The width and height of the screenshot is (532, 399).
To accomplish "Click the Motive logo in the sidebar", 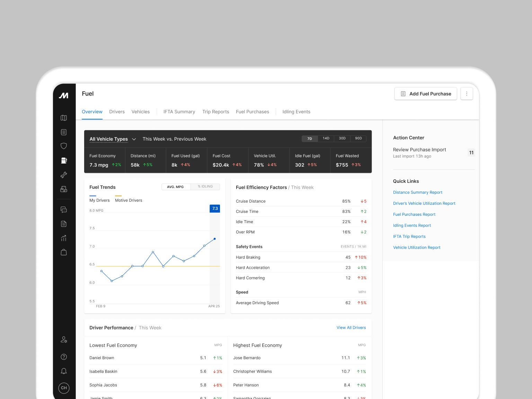I will tap(64, 96).
